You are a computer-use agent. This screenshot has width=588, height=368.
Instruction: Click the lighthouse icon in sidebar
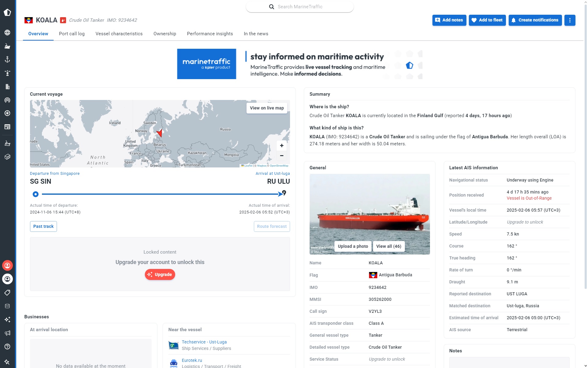7,73
